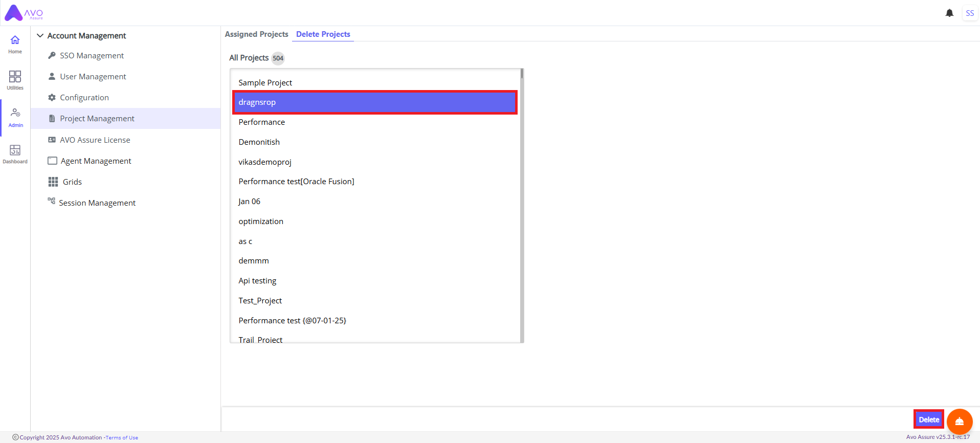Open the Terms of Use link
The height and width of the screenshot is (443, 980).
pos(122,438)
